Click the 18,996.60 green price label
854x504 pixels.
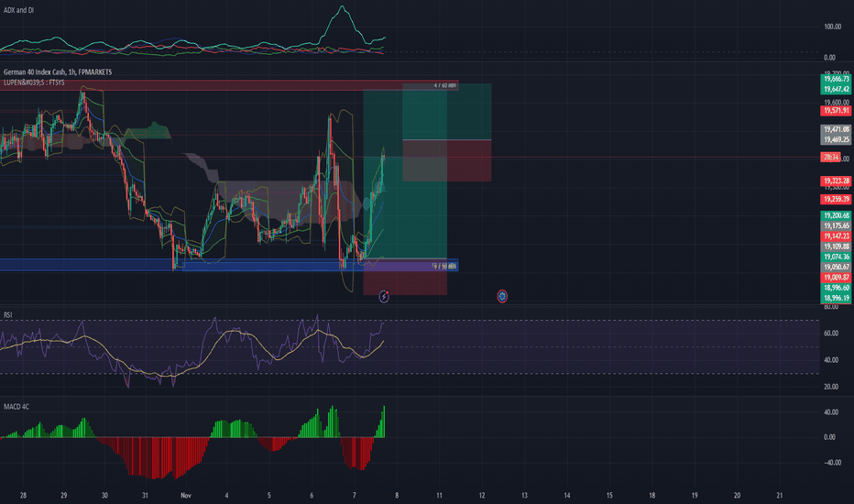(836, 289)
